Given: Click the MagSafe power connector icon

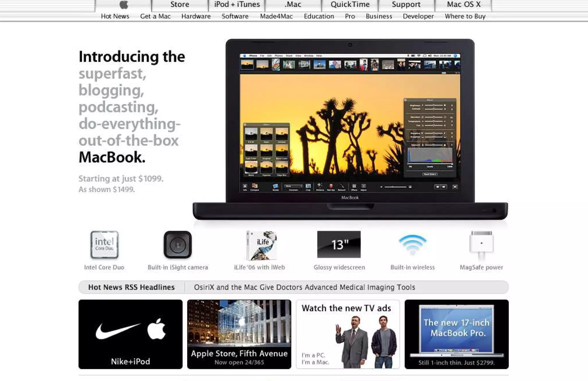Looking at the screenshot, I should 481,245.
